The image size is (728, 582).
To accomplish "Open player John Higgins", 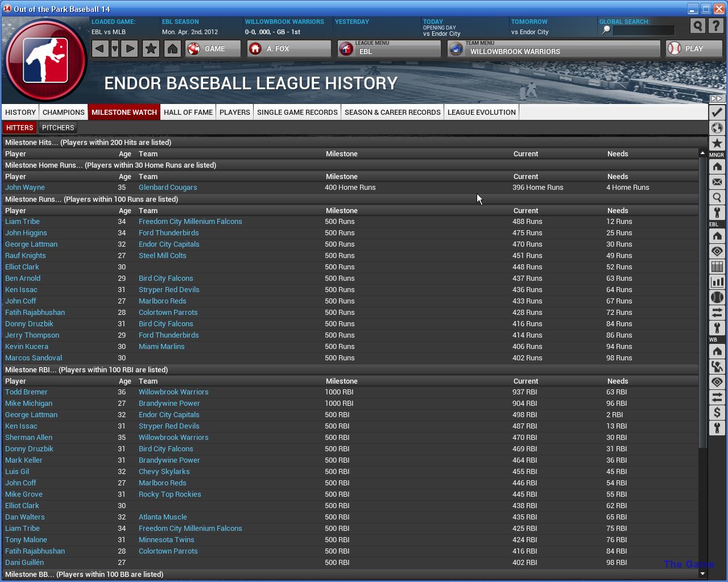I will pos(26,233).
